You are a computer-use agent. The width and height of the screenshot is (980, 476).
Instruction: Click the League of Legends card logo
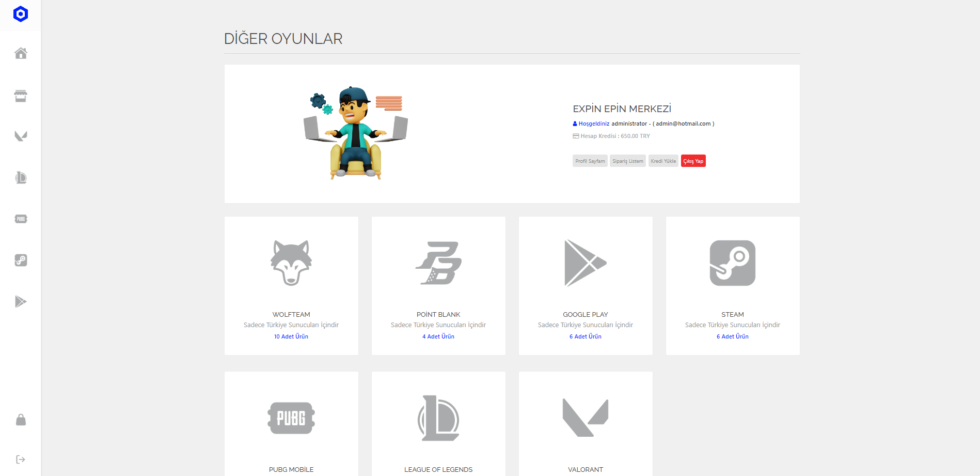point(438,418)
